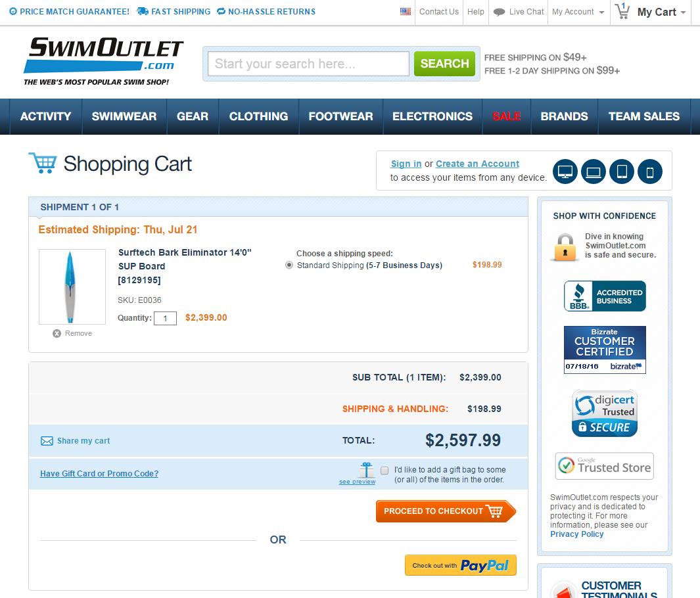Open Have Gift Card or Promo Code link
The image size is (700, 598).
[x=99, y=473]
